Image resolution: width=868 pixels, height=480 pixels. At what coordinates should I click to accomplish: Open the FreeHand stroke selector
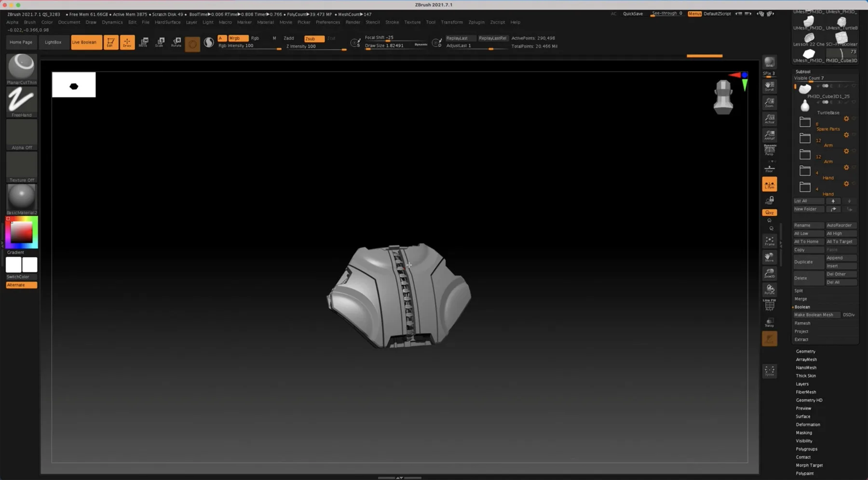(21, 100)
